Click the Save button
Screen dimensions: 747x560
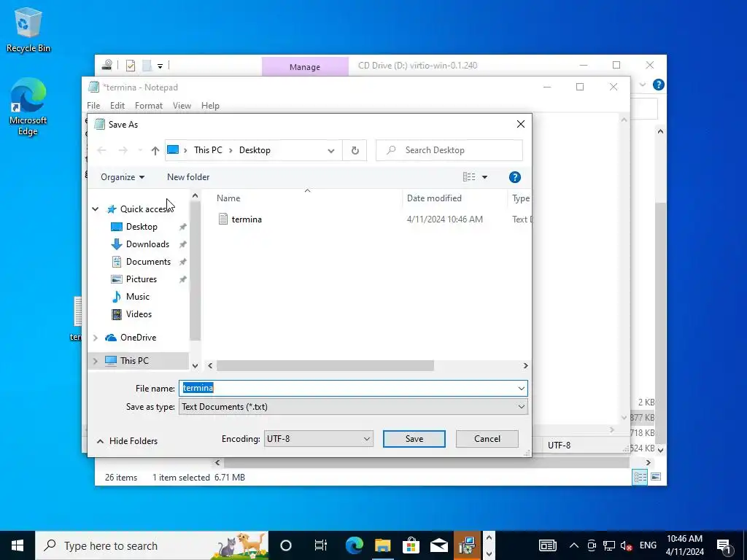point(414,438)
